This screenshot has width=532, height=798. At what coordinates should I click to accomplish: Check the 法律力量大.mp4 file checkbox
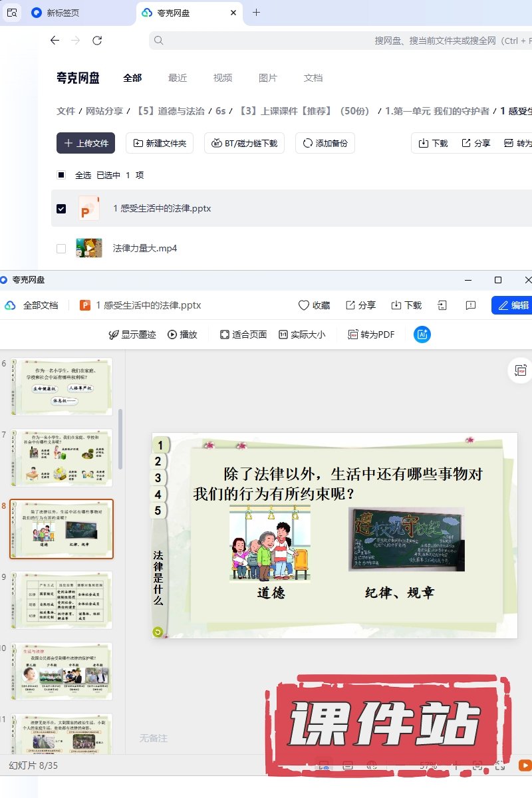pyautogui.click(x=61, y=249)
